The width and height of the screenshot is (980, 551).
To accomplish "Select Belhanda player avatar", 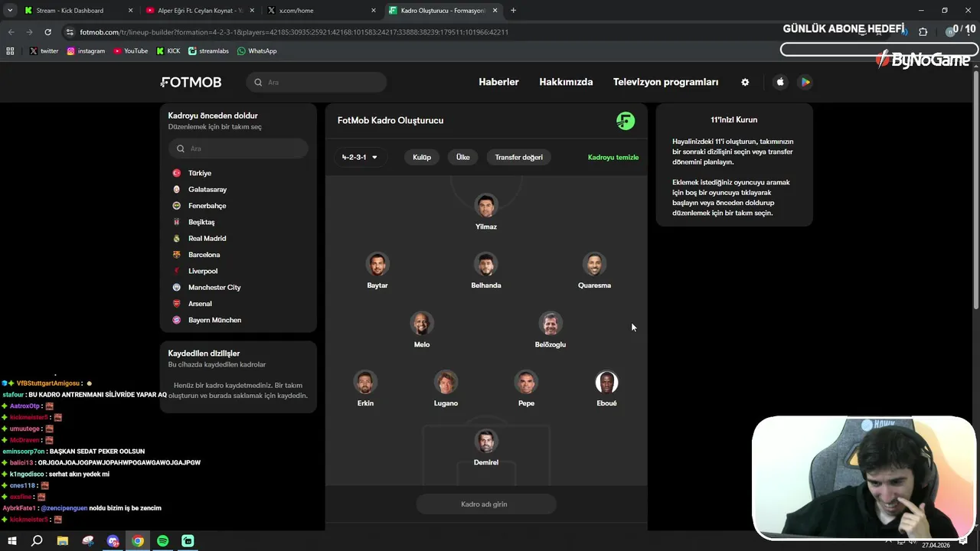I will click(486, 265).
